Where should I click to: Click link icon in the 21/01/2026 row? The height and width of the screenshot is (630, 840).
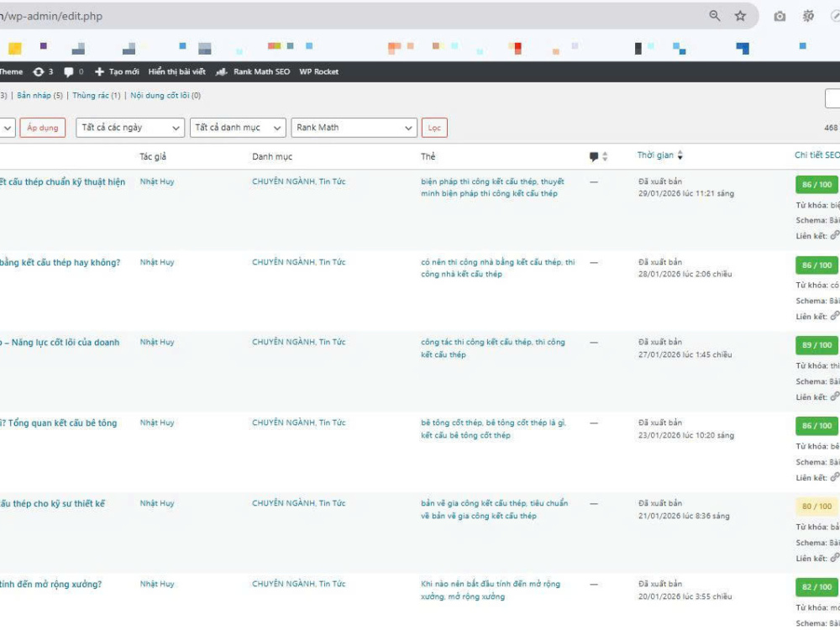click(835, 558)
